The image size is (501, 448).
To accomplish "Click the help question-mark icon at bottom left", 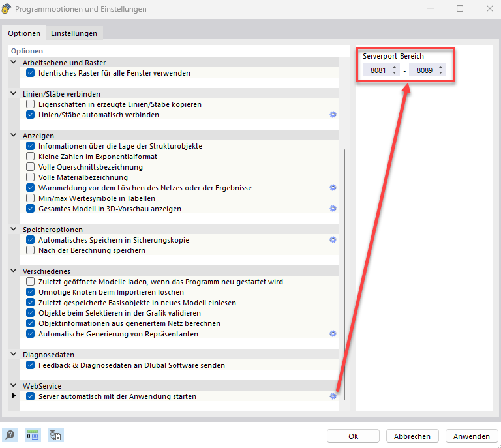I will (x=10, y=435).
